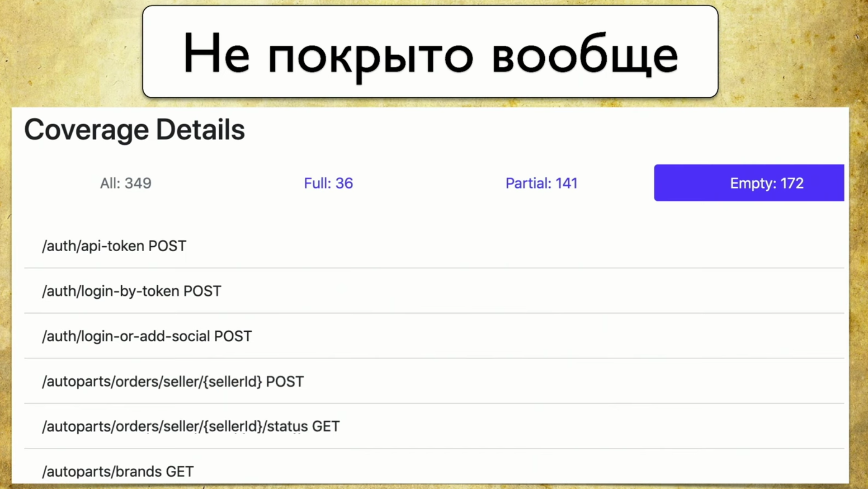Open the /autoparts/brands GET endpoint
Viewport: 868px width, 489px height.
[x=117, y=471]
